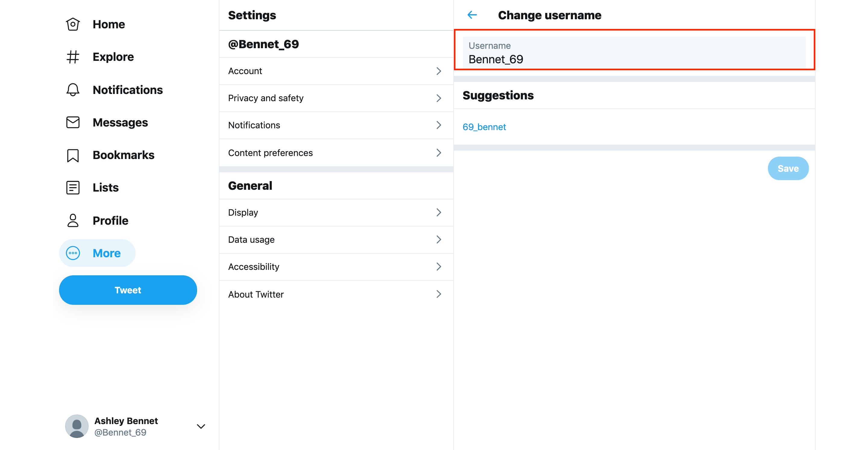
Task: Click the Profile person icon
Action: pyautogui.click(x=73, y=220)
